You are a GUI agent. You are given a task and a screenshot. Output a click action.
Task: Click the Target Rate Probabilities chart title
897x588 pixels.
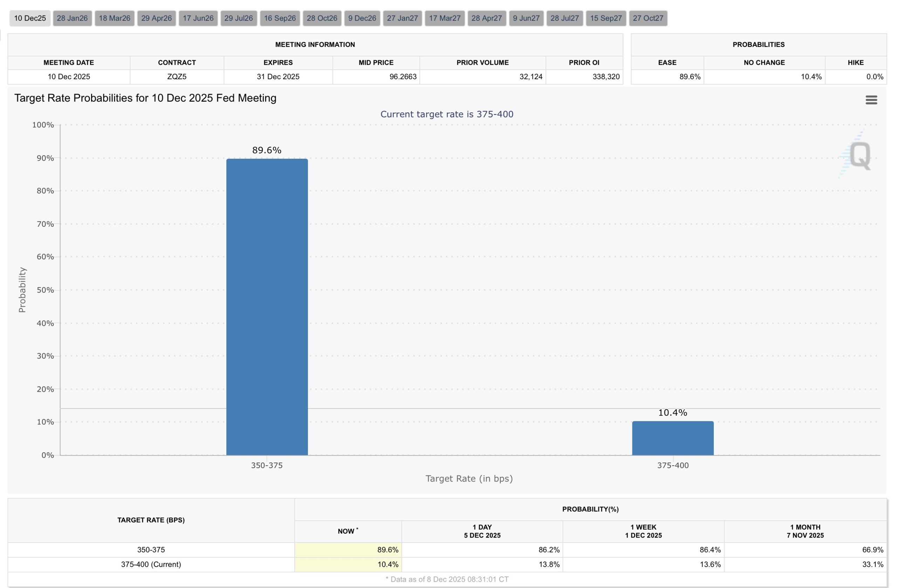pos(145,98)
